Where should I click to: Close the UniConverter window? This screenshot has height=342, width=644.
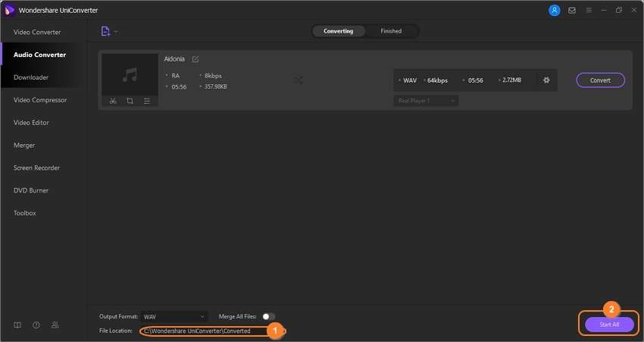633,11
